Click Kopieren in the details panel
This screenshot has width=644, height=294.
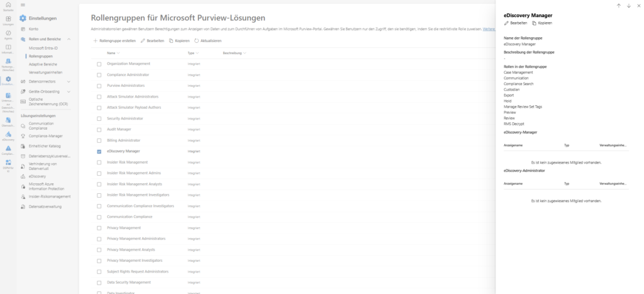point(542,23)
